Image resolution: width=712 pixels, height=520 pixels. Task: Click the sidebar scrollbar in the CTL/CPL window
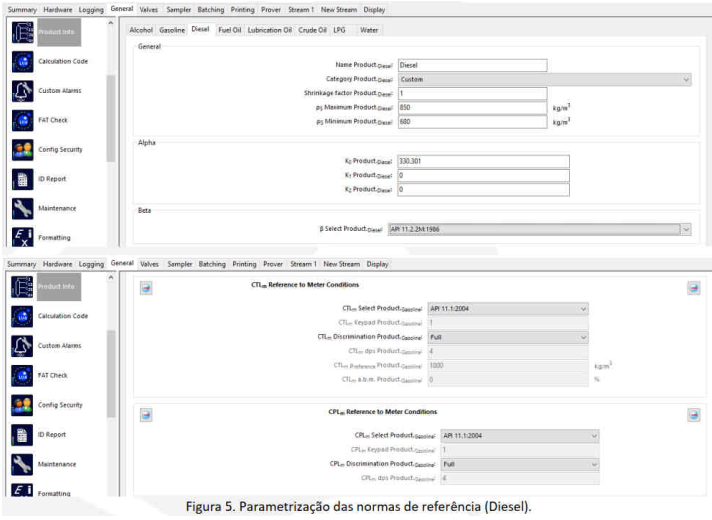(111, 374)
